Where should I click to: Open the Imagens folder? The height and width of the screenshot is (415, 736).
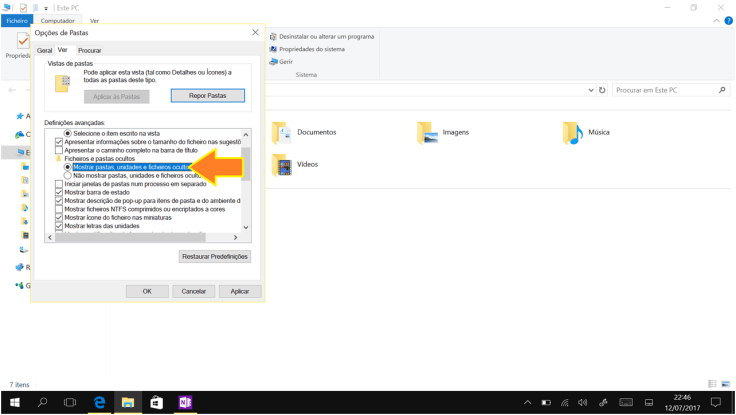click(x=428, y=132)
